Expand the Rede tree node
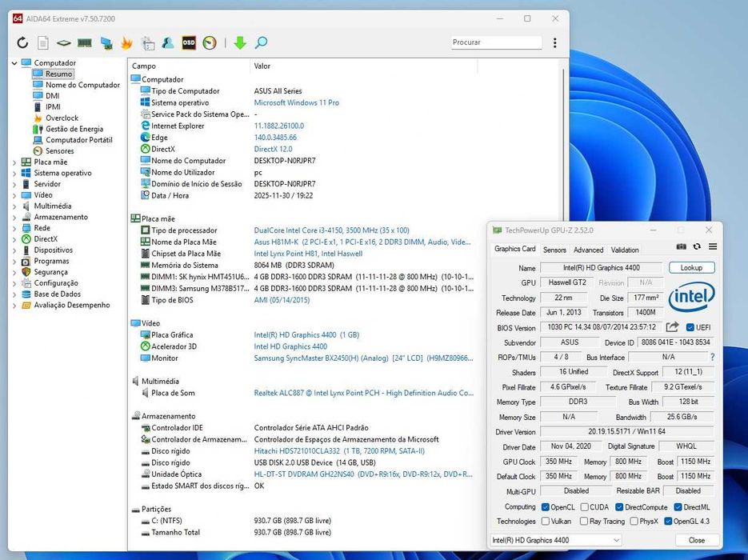 point(14,228)
